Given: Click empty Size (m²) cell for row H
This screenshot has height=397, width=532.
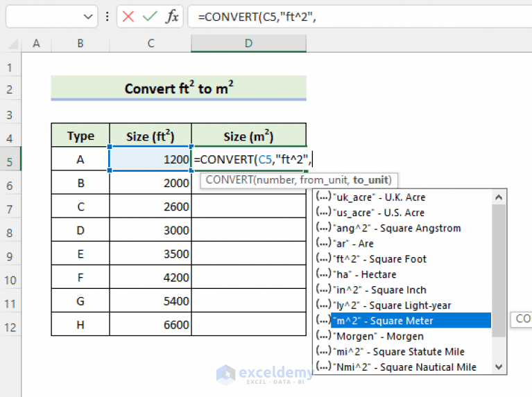Looking at the screenshot, I should tap(249, 324).
